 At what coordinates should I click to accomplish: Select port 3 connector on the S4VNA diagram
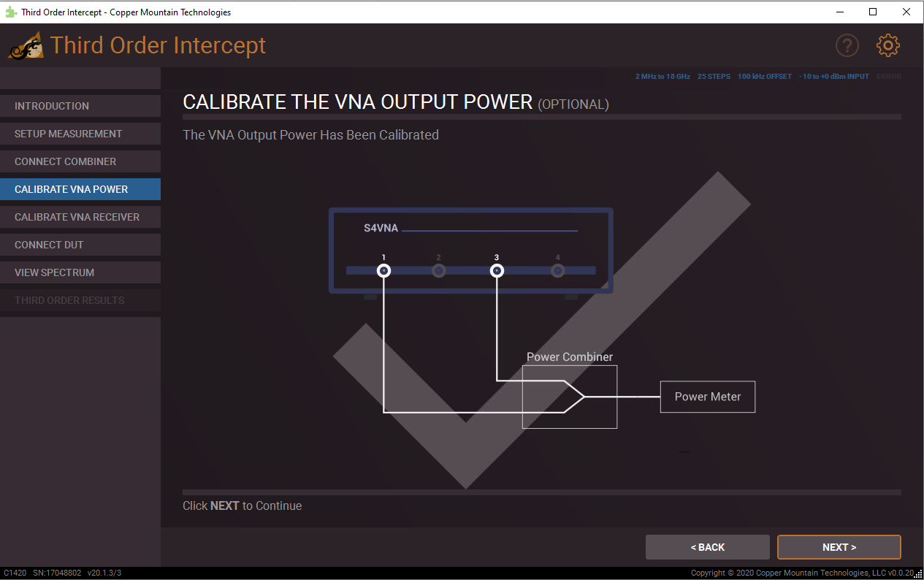[497, 270]
